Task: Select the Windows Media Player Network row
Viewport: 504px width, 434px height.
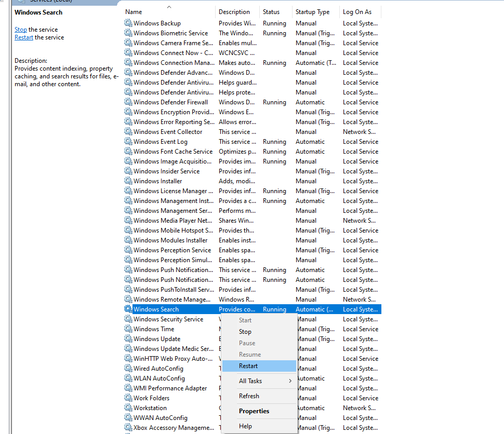Action: pyautogui.click(x=253, y=220)
